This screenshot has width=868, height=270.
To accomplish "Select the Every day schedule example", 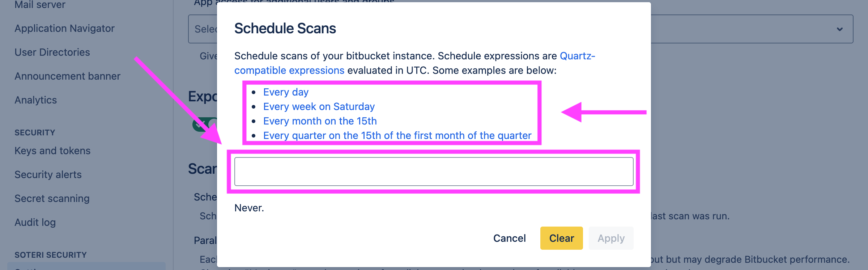I will tap(286, 92).
